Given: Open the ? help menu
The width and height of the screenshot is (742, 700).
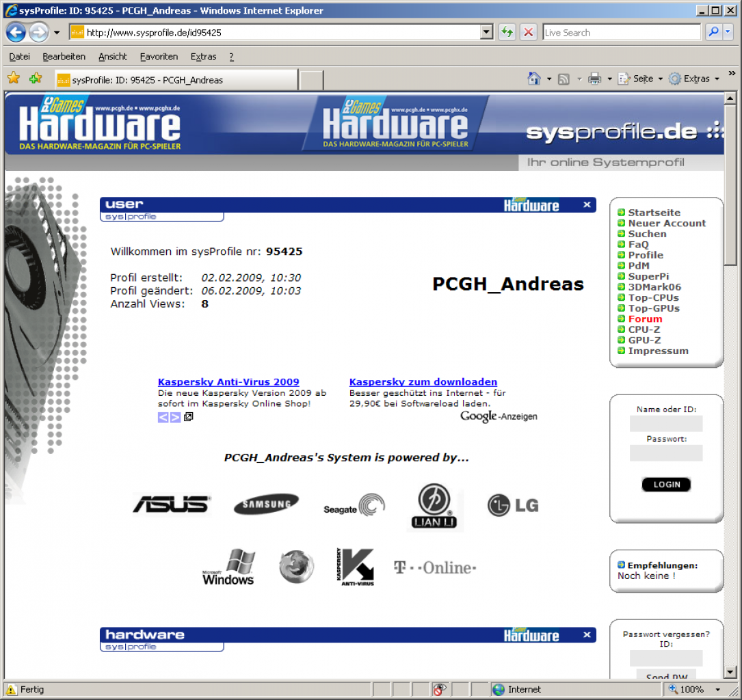Looking at the screenshot, I should pos(231,57).
